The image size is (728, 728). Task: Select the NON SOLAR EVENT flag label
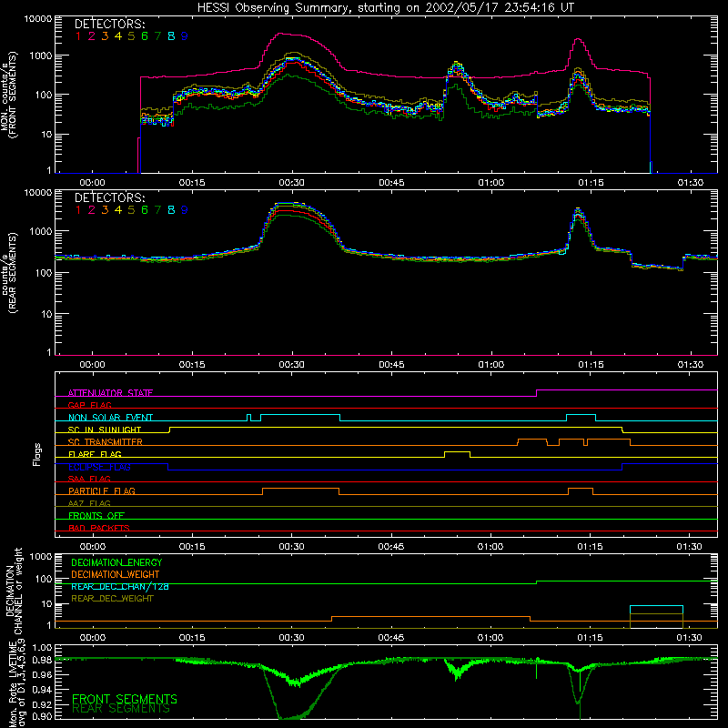[x=110, y=418]
